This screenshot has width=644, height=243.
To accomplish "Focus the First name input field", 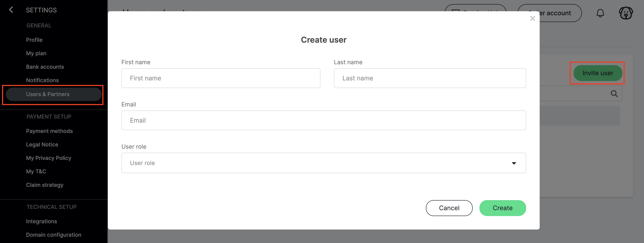I will coord(221,78).
